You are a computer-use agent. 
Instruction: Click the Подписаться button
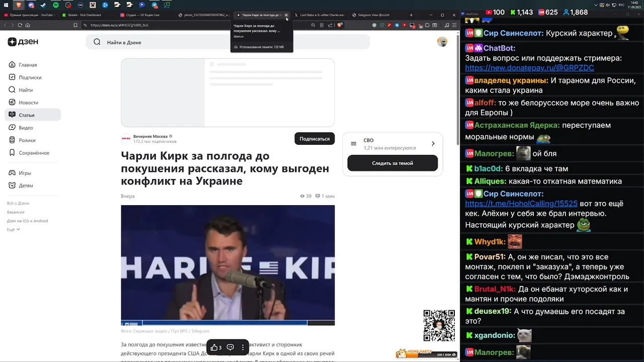pos(314,139)
